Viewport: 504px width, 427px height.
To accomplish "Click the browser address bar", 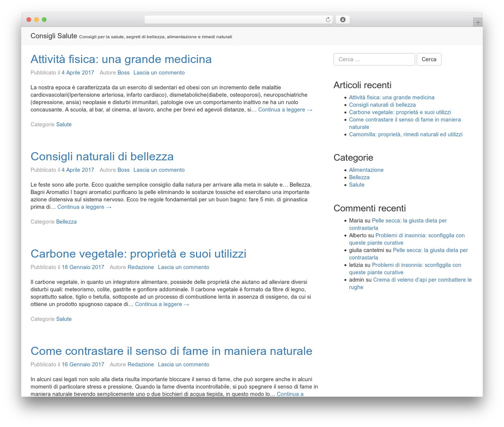I will pyautogui.click(x=238, y=20).
